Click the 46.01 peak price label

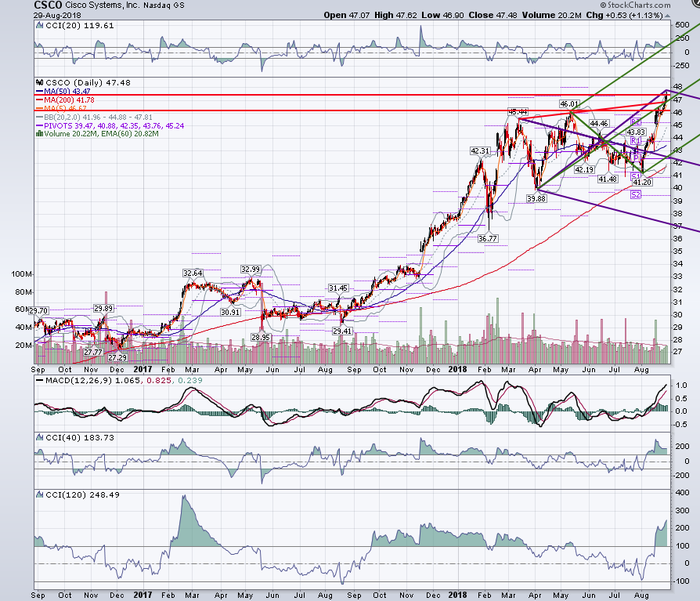569,104
